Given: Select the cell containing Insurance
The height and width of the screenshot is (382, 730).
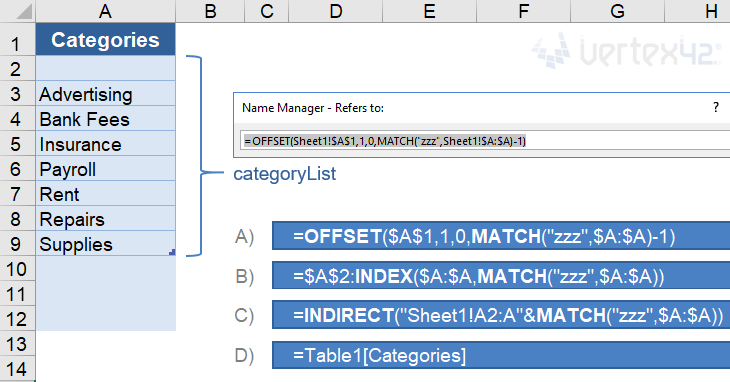Looking at the screenshot, I should point(105,144).
